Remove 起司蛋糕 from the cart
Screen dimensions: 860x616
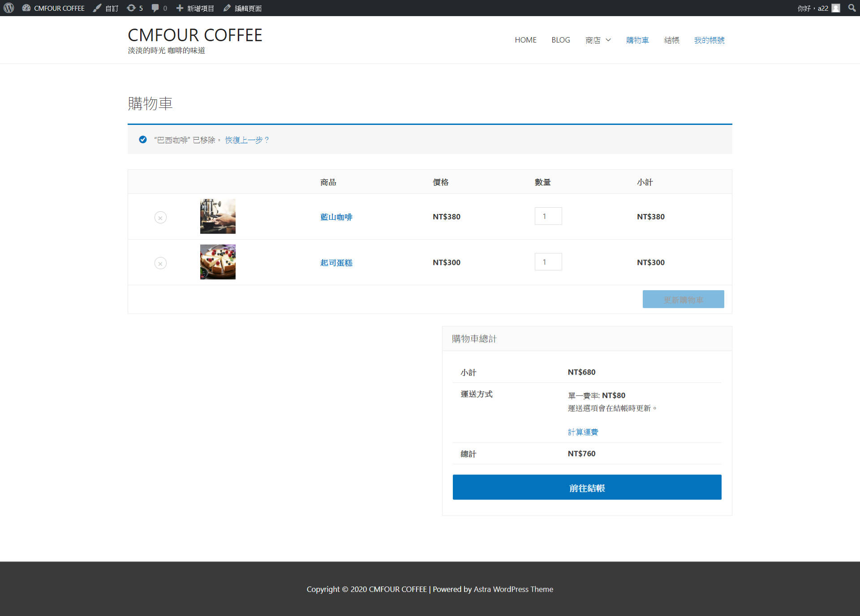(160, 263)
